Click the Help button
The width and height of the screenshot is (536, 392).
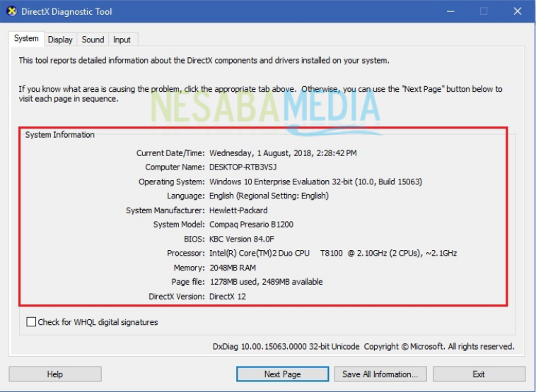pyautogui.click(x=55, y=374)
